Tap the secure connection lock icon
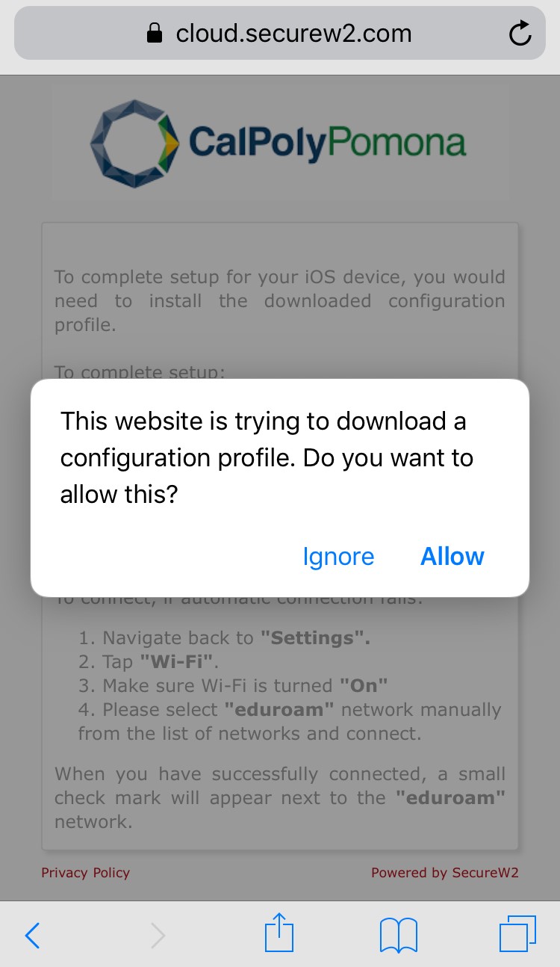This screenshot has width=560, height=967. (x=154, y=33)
